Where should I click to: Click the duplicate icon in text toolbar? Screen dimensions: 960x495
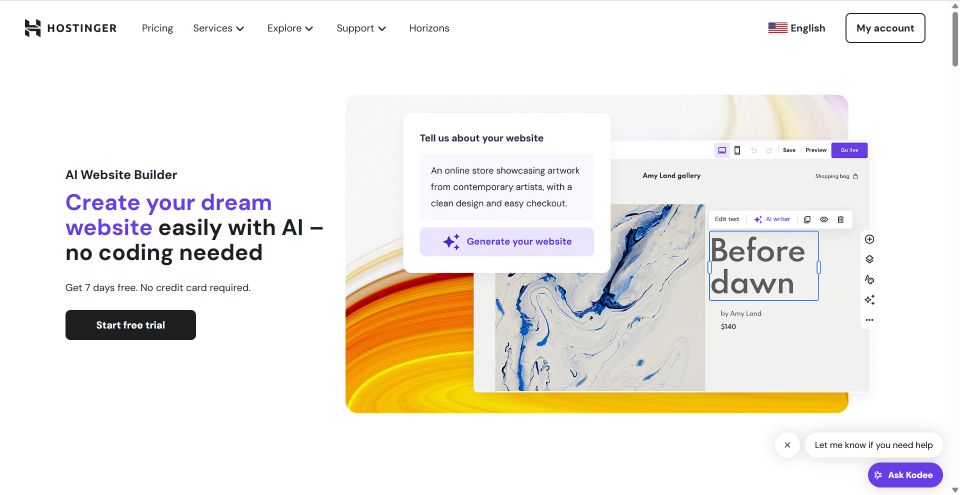click(808, 219)
